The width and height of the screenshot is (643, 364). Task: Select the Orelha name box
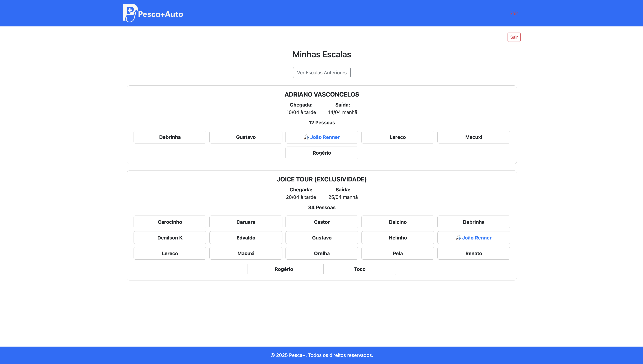coord(321,253)
